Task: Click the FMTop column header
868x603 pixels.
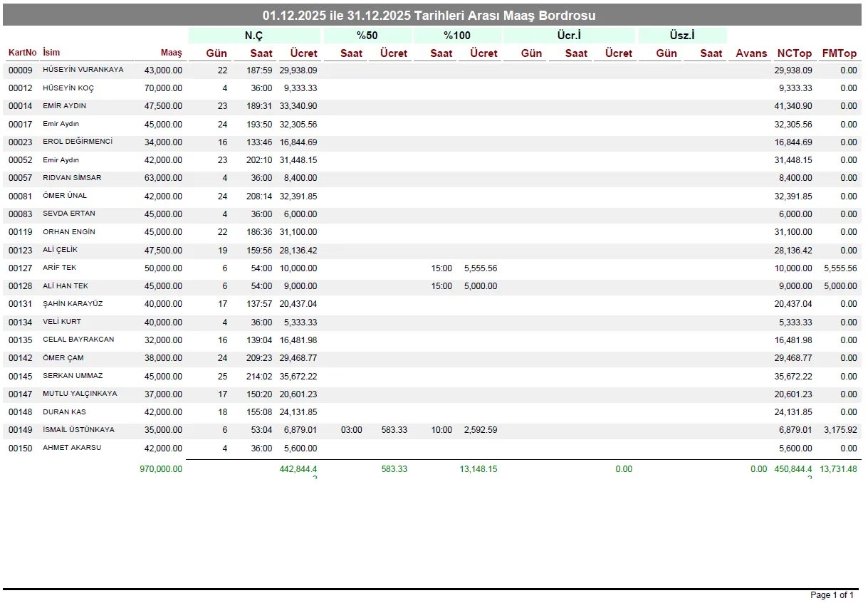Action: [x=840, y=53]
